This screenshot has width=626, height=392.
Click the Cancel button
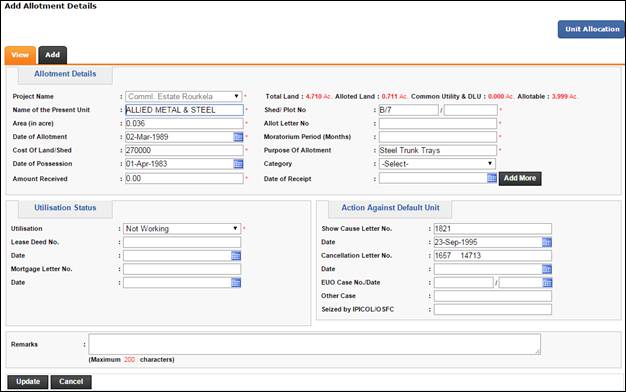(x=71, y=382)
